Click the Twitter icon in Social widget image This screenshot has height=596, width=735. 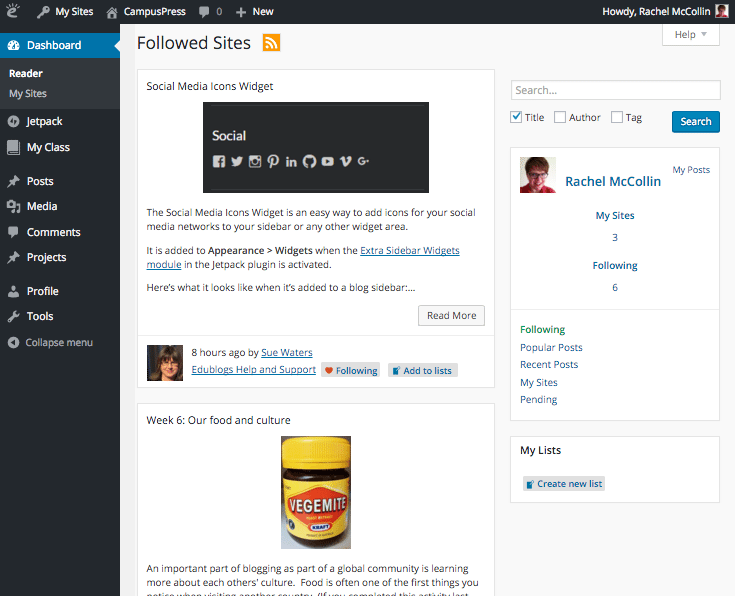237,161
